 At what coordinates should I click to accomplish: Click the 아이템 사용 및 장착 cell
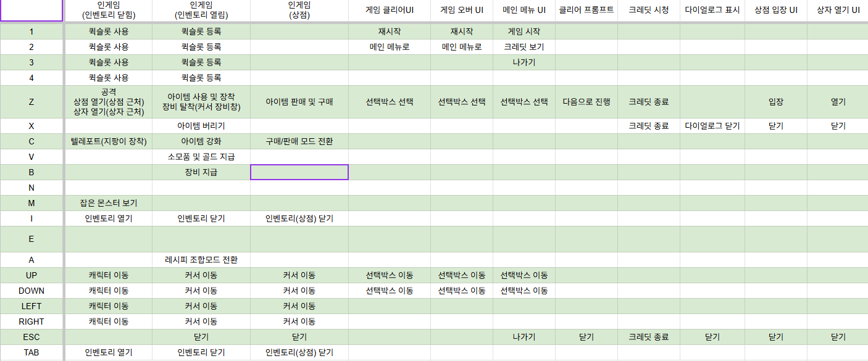pos(201,102)
